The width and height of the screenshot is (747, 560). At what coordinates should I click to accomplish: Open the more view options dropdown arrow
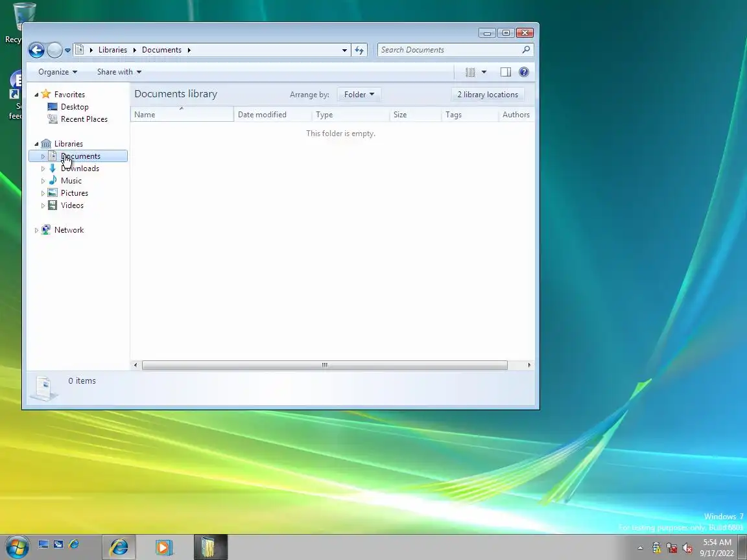pos(484,72)
